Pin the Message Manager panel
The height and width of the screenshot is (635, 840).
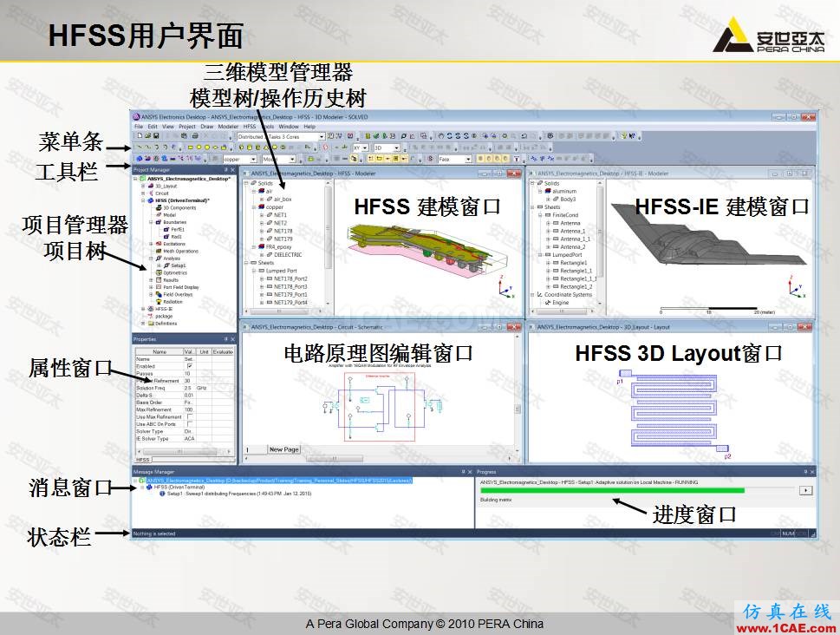pos(464,472)
